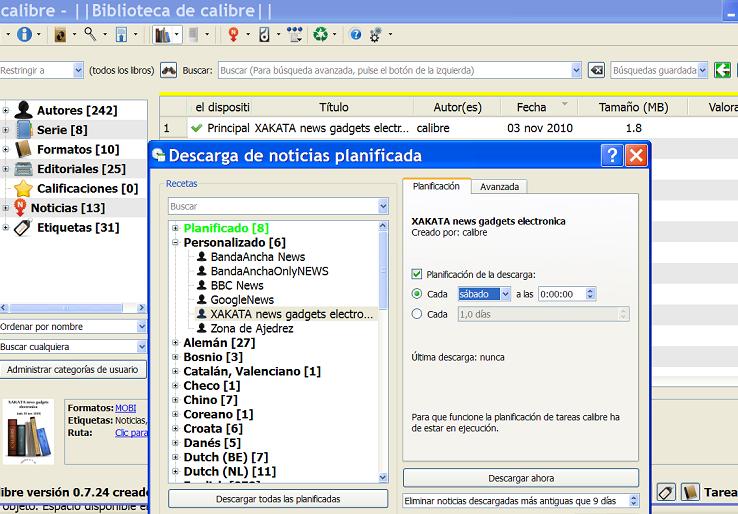Click the magnifying glass view icon
The height and width of the screenshot is (514, 738).
point(90,34)
